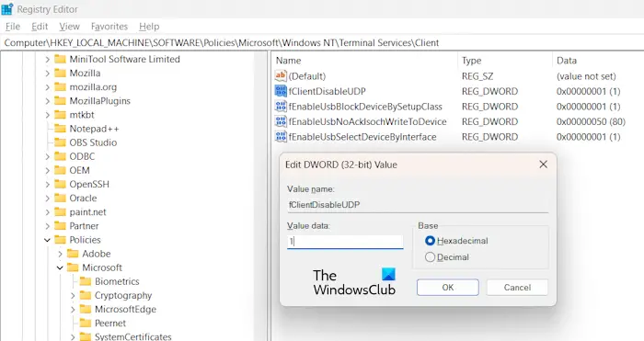644x341 pixels.
Task: Open the Help menu
Action: pyautogui.click(x=149, y=27)
